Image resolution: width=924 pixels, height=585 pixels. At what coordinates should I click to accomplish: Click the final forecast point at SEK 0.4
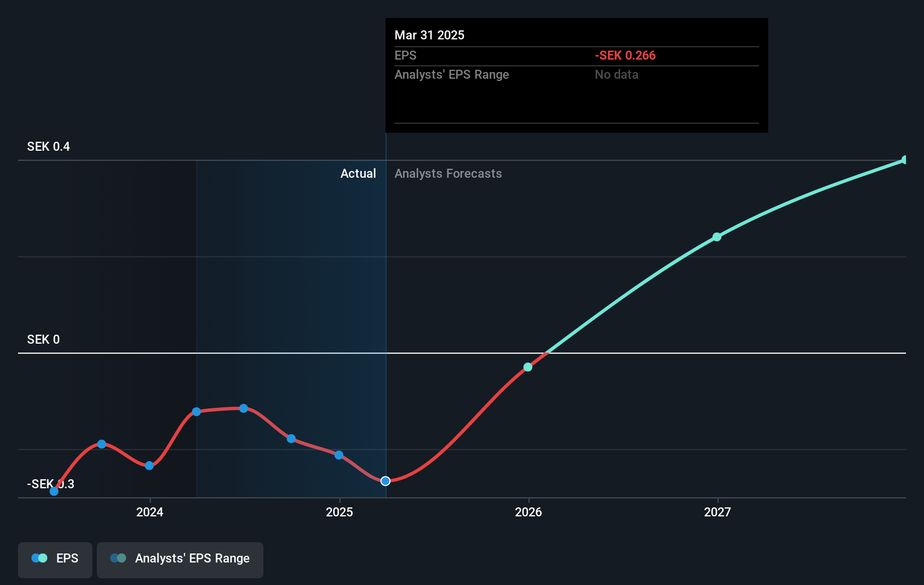click(905, 160)
